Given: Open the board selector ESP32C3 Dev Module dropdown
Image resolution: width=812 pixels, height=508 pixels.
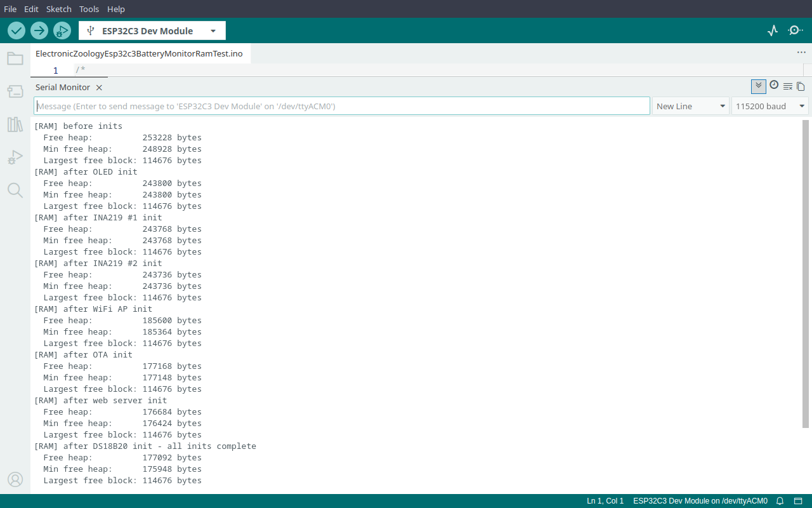Looking at the screenshot, I should click(152, 30).
